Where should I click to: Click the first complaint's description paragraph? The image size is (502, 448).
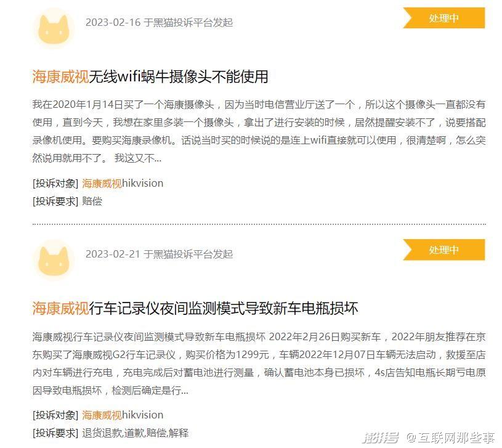coord(259,131)
